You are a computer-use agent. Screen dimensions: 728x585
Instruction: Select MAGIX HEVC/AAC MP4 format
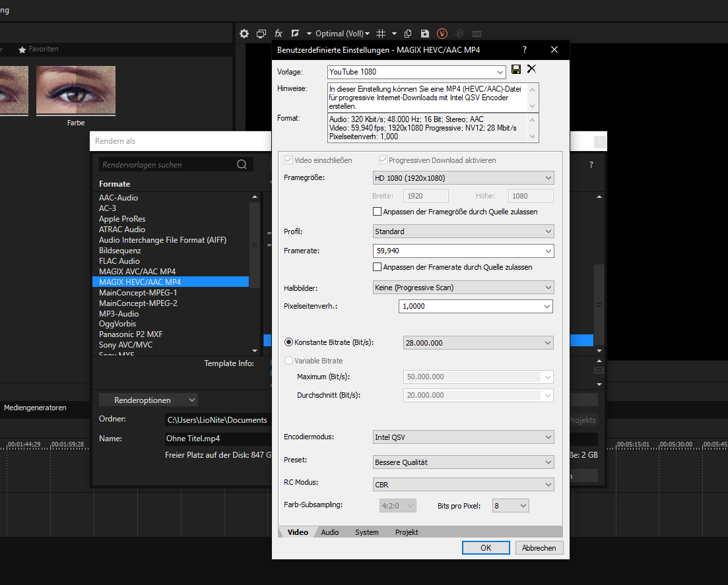(171, 282)
